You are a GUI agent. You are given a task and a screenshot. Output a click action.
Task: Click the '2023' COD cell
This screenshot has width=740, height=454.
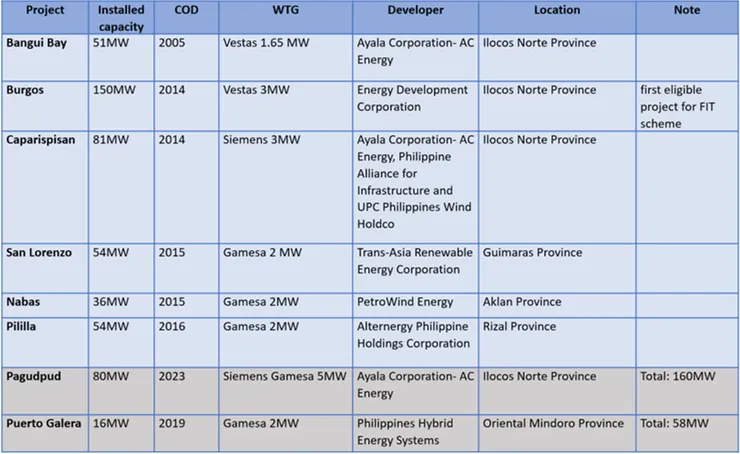(x=186, y=391)
